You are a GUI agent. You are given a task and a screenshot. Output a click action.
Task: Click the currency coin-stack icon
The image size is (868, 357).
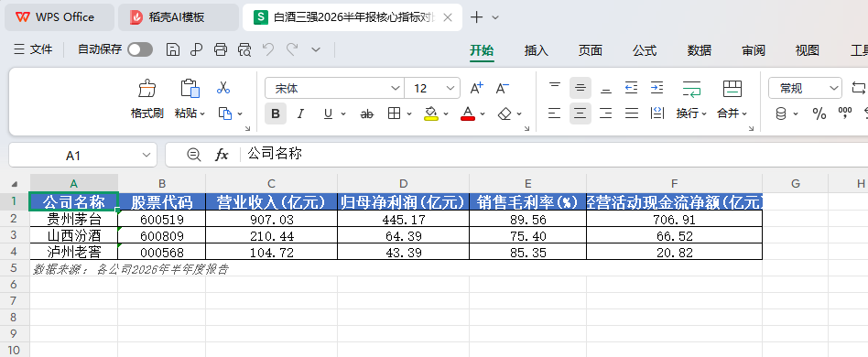782,114
